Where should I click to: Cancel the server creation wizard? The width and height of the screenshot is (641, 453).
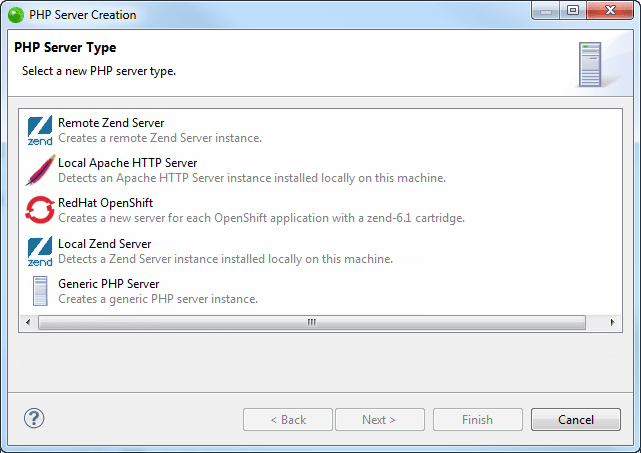(576, 419)
